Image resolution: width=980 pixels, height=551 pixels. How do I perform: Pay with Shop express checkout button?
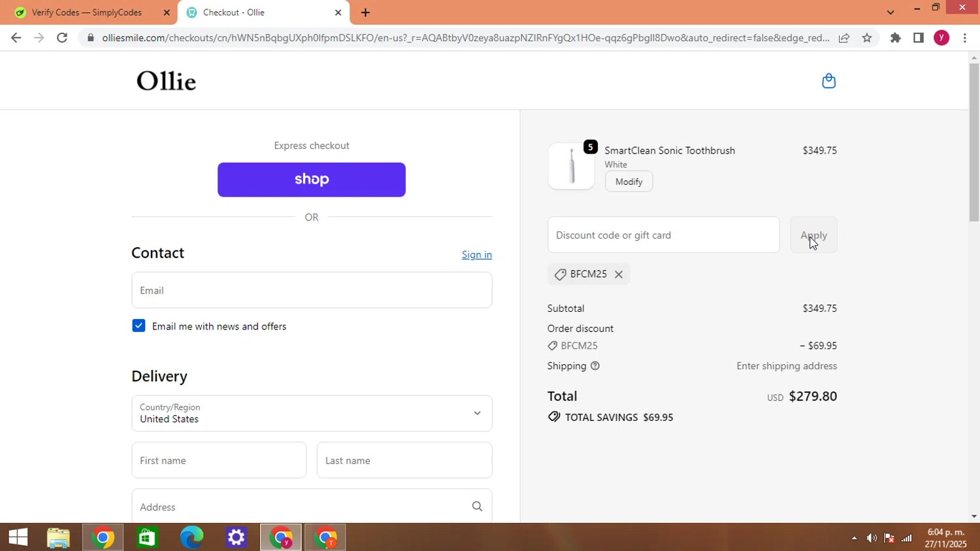[x=312, y=180]
